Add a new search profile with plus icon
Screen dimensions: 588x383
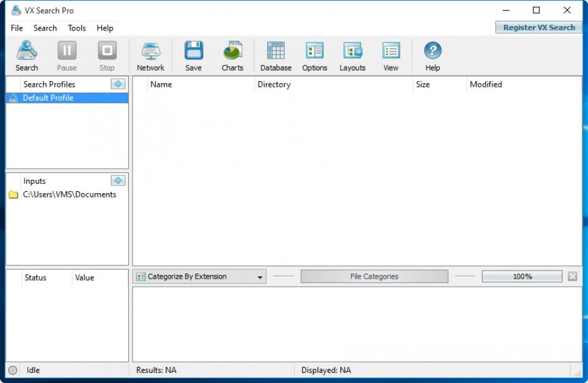coord(118,84)
